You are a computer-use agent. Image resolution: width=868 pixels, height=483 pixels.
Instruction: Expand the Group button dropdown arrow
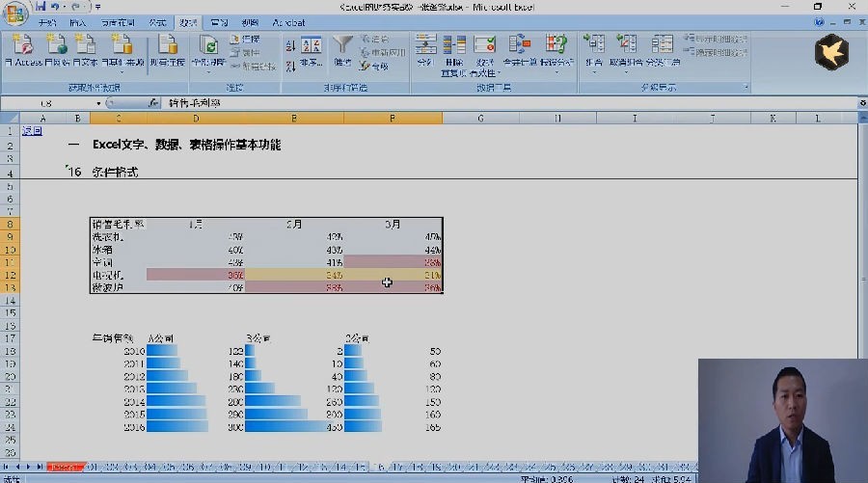click(x=593, y=72)
